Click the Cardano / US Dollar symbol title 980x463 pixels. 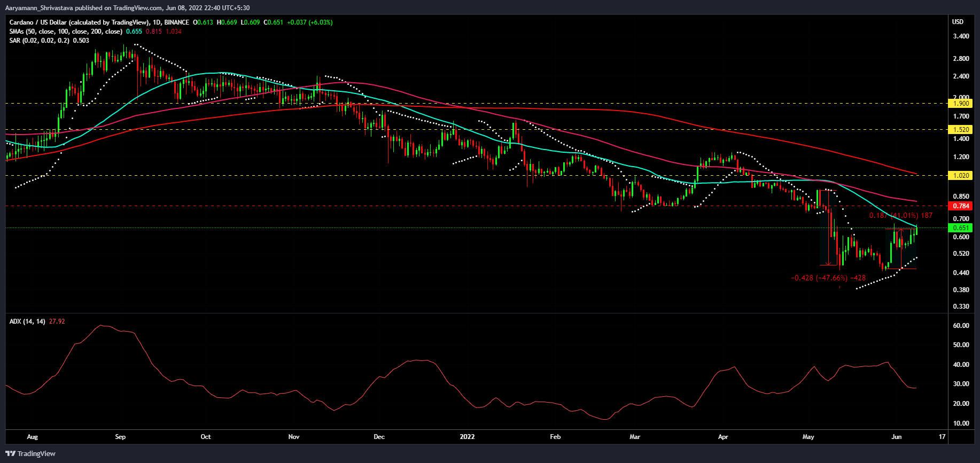pos(79,22)
